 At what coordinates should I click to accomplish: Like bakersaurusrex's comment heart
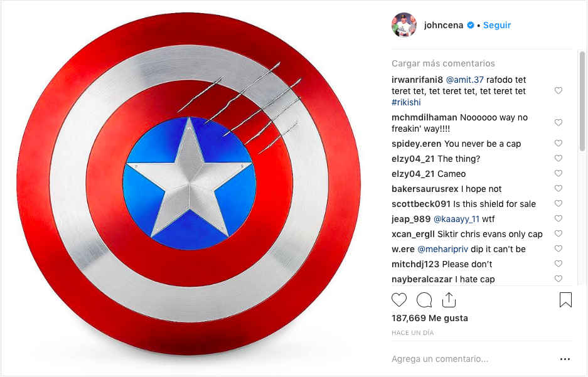pyautogui.click(x=559, y=188)
